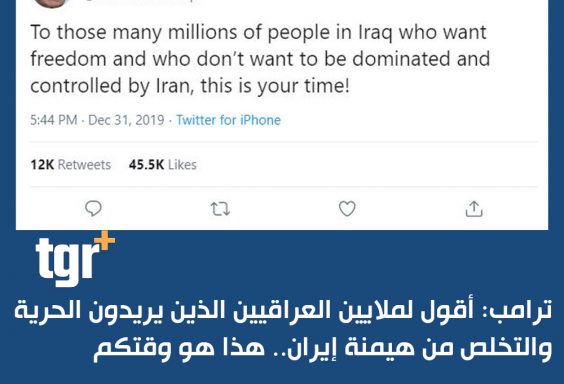The image size is (564, 384).
Task: Click the second line of the Arabic caption
Action: point(323,348)
